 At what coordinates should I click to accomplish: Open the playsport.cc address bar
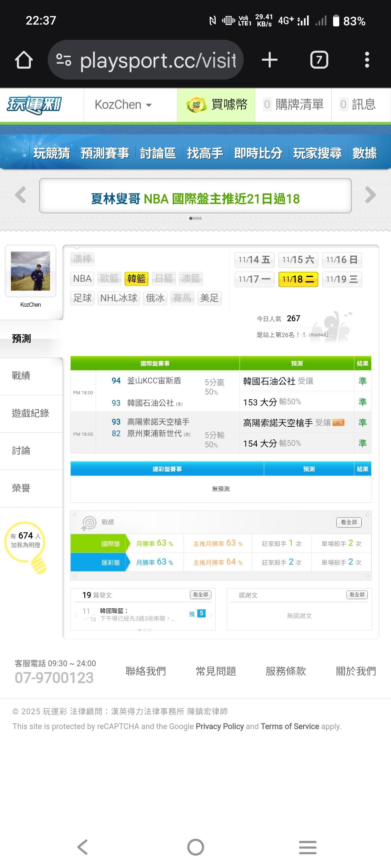pos(146,60)
